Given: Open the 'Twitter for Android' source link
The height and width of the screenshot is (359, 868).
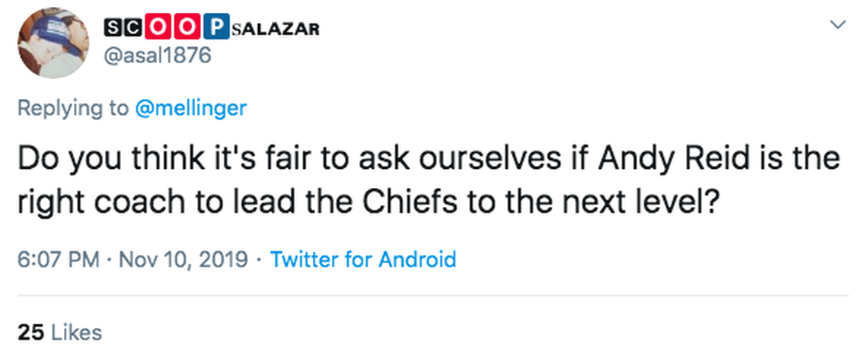Looking at the screenshot, I should (x=363, y=259).
